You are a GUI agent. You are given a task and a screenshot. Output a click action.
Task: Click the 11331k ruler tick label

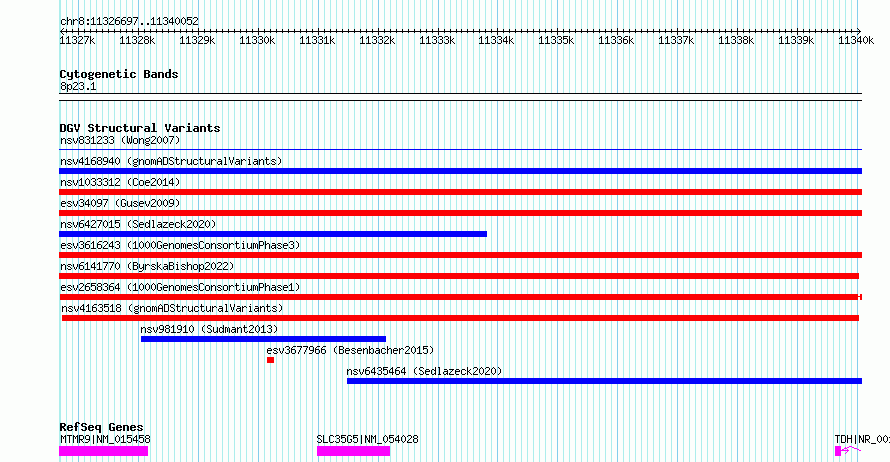[x=317, y=40]
